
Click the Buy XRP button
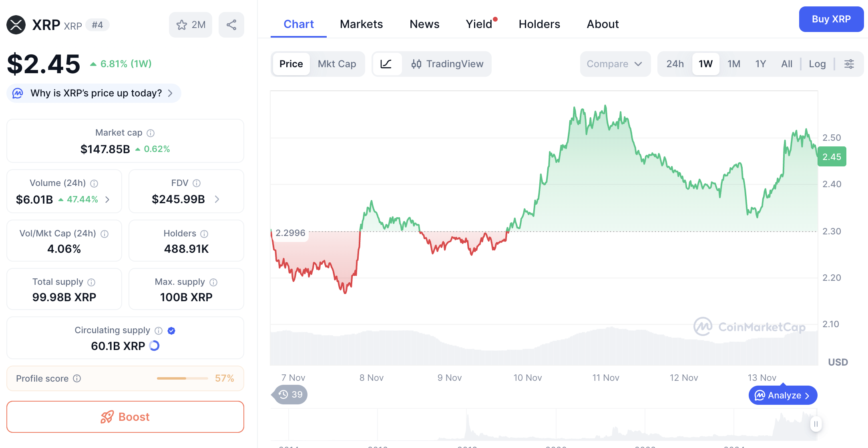coord(831,19)
